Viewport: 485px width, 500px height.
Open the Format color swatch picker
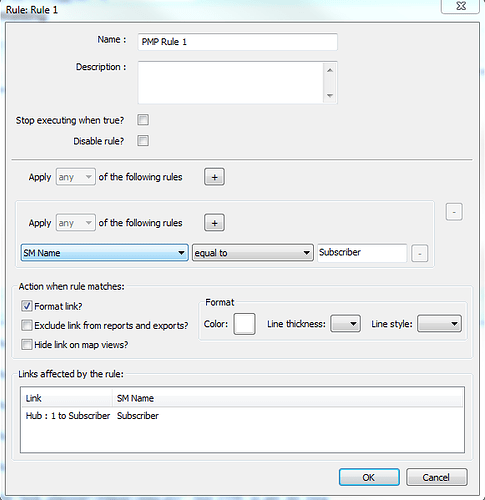click(245, 324)
